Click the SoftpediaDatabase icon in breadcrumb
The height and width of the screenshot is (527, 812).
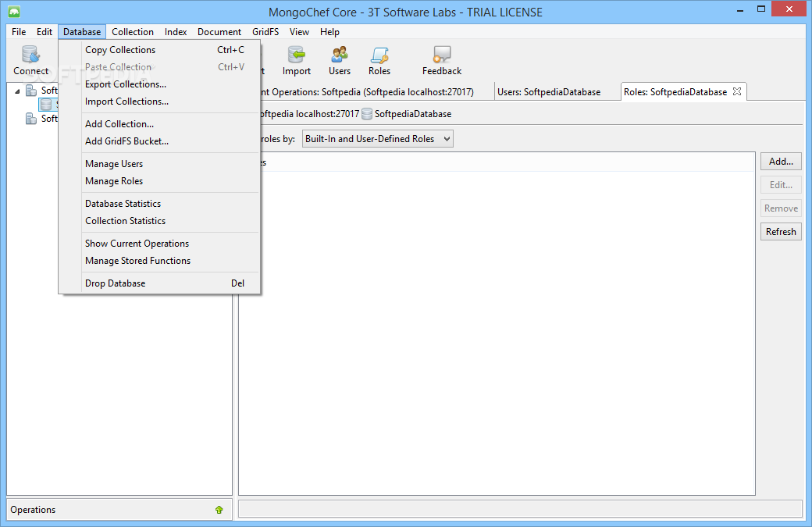367,114
